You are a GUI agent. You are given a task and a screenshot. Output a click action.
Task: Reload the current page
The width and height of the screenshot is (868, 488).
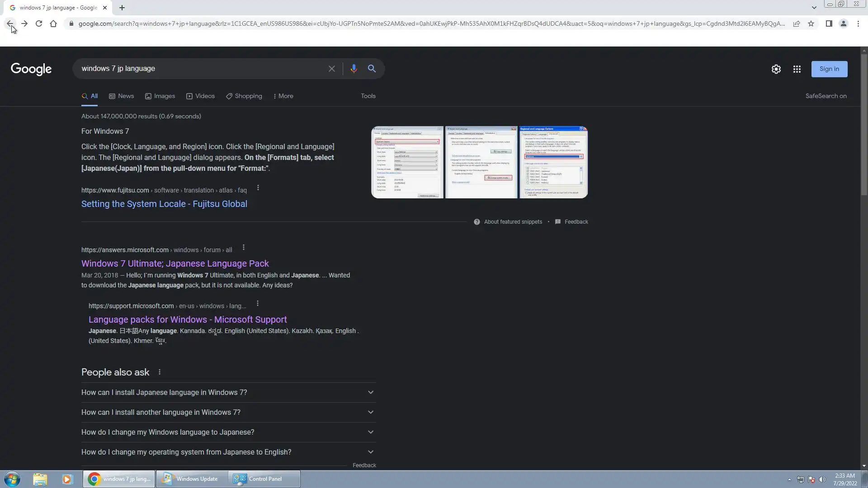(39, 23)
